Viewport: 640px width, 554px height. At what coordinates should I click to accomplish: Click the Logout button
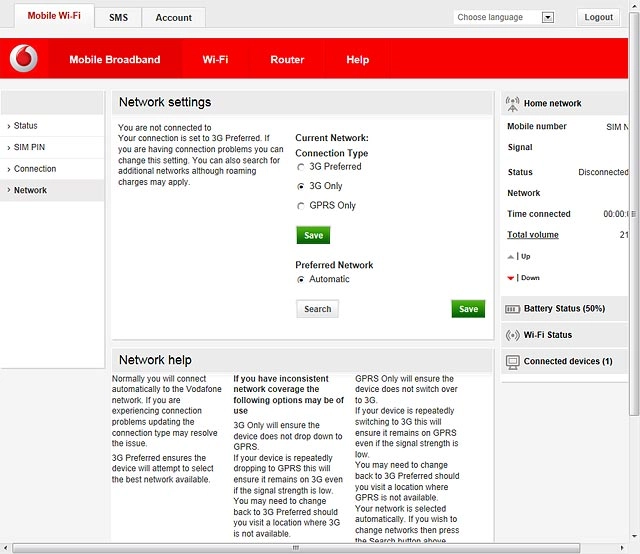click(598, 17)
